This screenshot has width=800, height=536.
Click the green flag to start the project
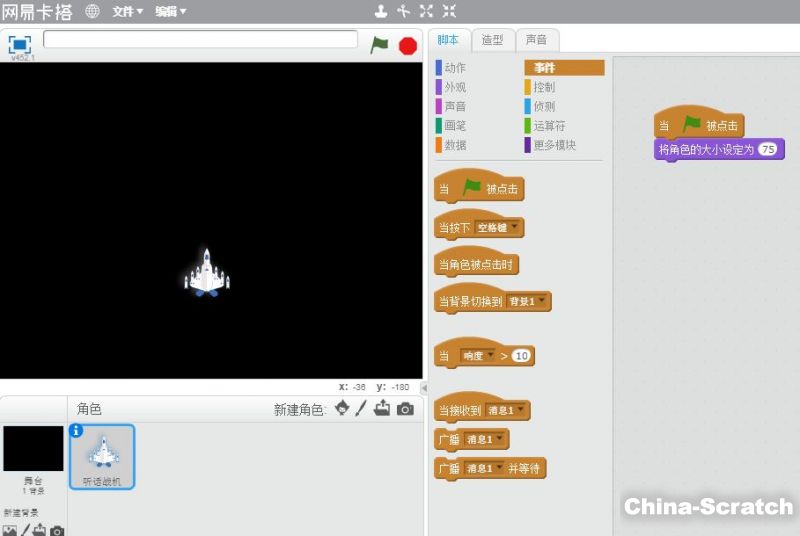380,45
